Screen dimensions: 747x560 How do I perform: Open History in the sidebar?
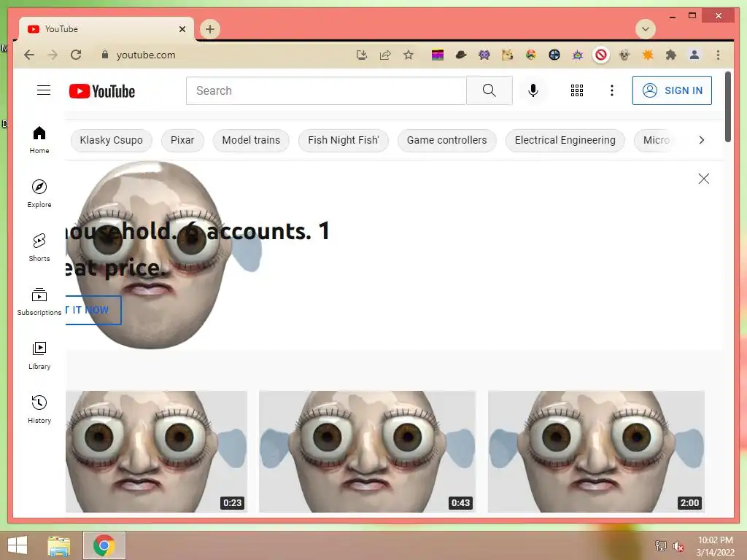tap(39, 410)
